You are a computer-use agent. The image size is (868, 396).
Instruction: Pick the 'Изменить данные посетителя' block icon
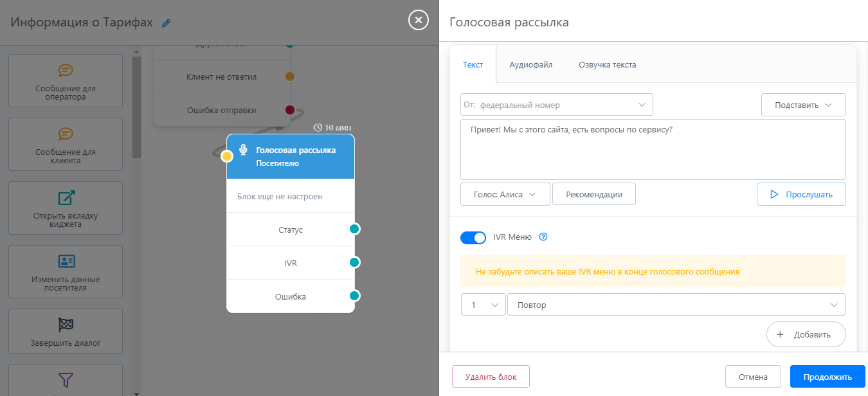pyautogui.click(x=66, y=261)
